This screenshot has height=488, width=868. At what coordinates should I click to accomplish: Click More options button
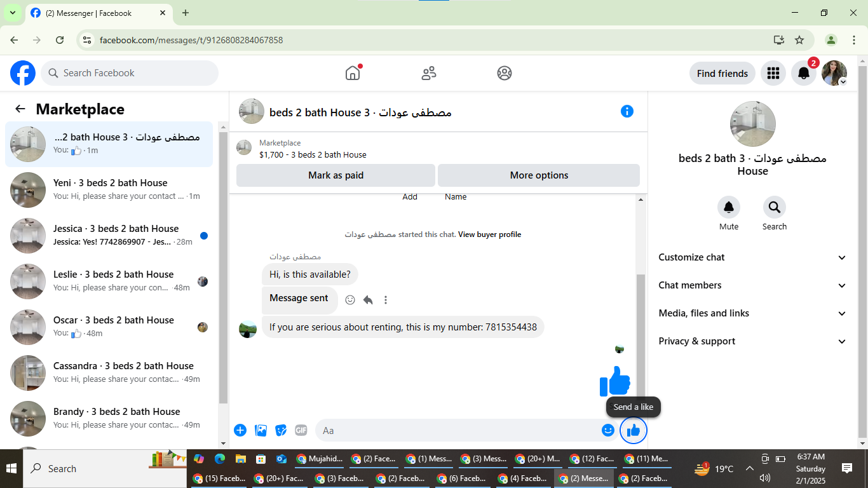click(x=539, y=175)
